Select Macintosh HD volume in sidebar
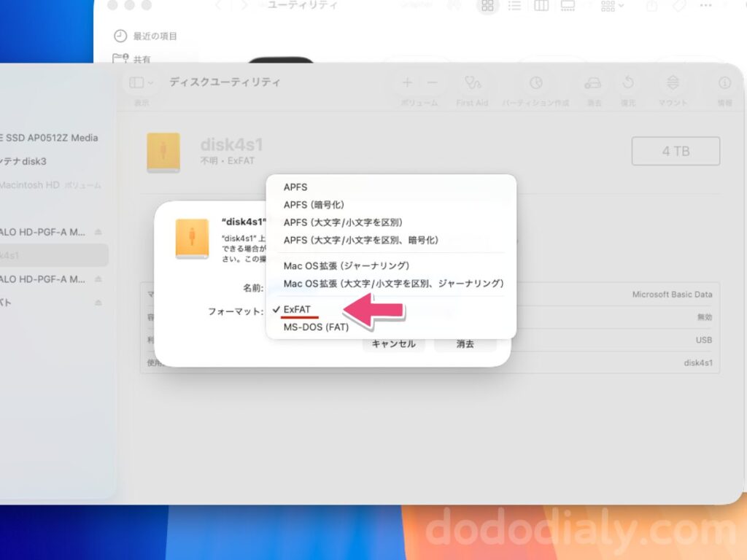 [29, 185]
